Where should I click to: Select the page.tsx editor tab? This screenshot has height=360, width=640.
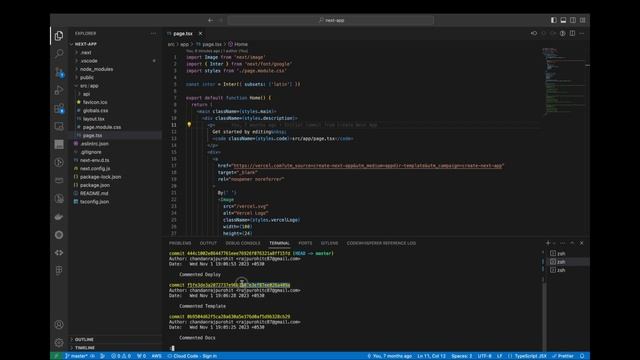coord(183,33)
